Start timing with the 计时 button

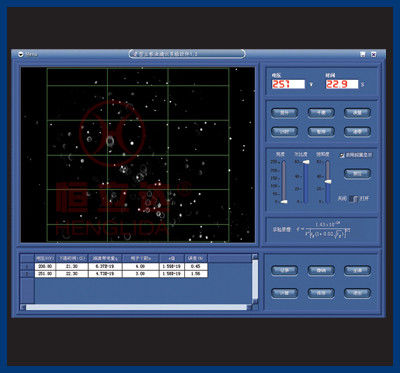pyautogui.click(x=284, y=132)
